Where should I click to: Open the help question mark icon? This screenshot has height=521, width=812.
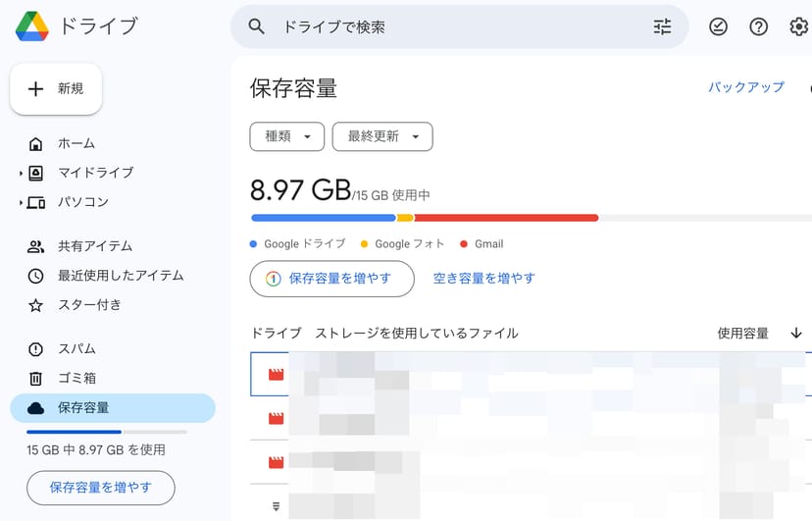(758, 26)
